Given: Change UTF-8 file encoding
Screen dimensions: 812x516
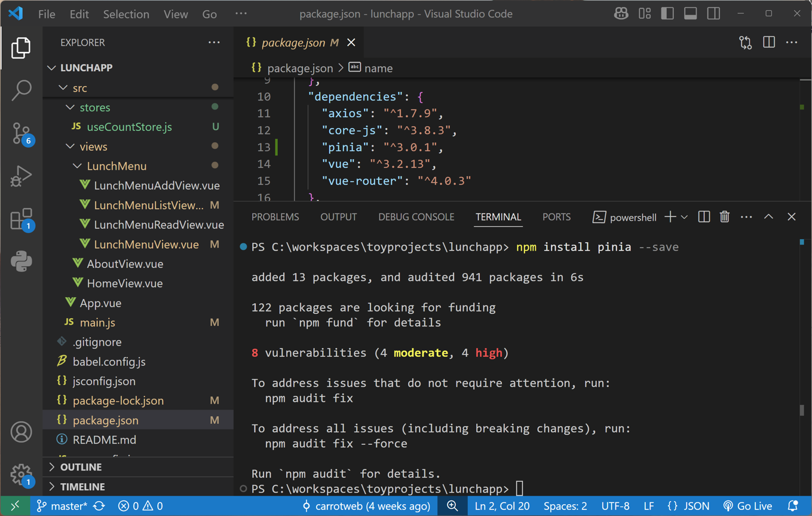Looking at the screenshot, I should click(615, 506).
